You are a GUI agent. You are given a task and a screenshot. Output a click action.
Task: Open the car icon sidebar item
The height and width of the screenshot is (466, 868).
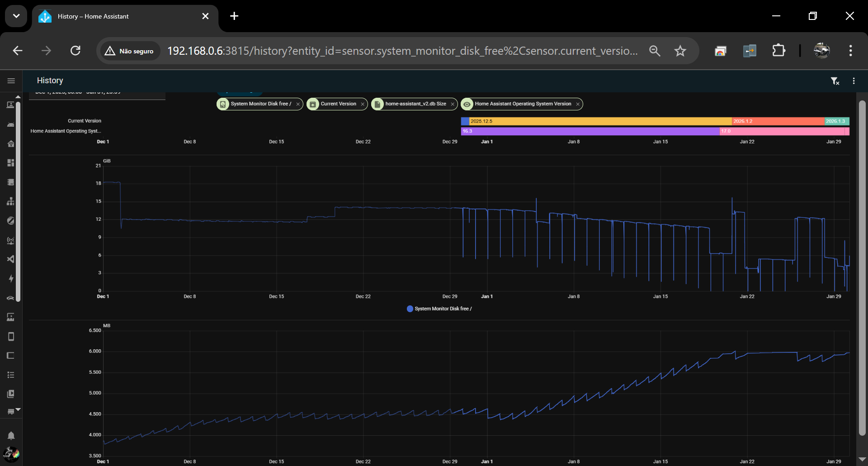[x=11, y=298]
